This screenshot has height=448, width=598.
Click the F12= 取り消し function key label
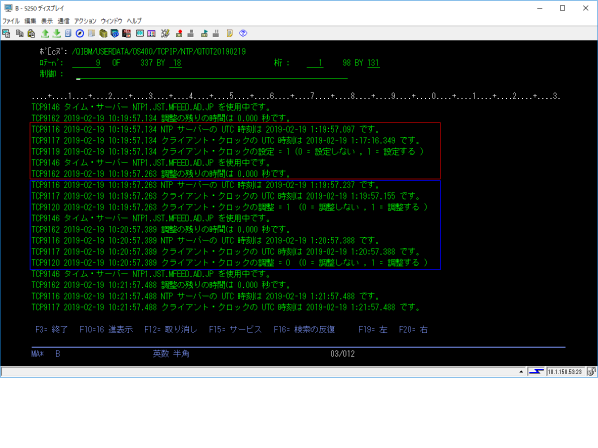170,330
